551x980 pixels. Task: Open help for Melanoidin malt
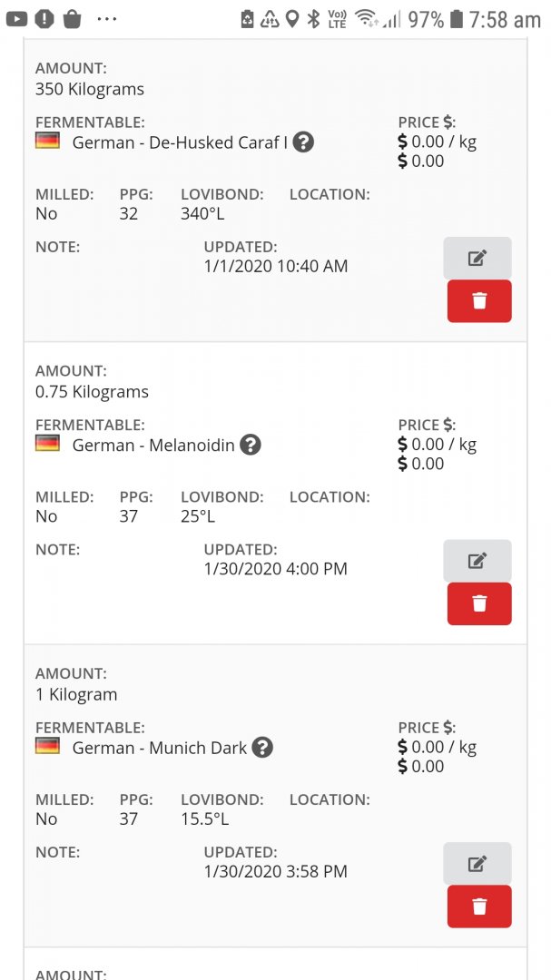[251, 445]
